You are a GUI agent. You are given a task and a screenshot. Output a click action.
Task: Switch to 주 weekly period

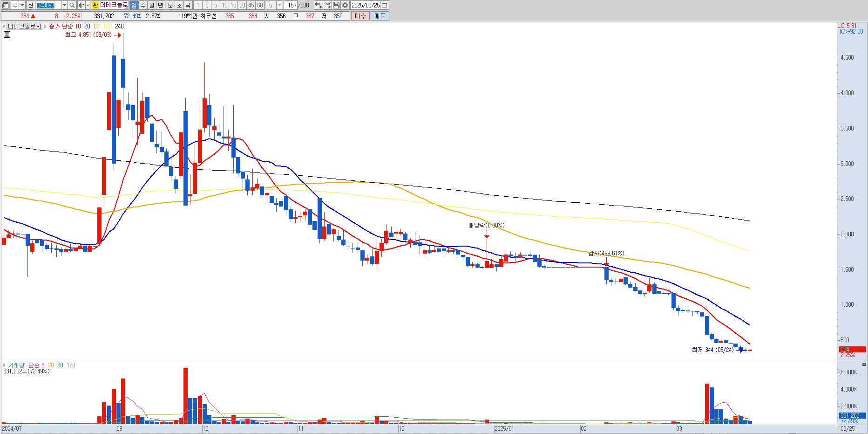[143, 5]
